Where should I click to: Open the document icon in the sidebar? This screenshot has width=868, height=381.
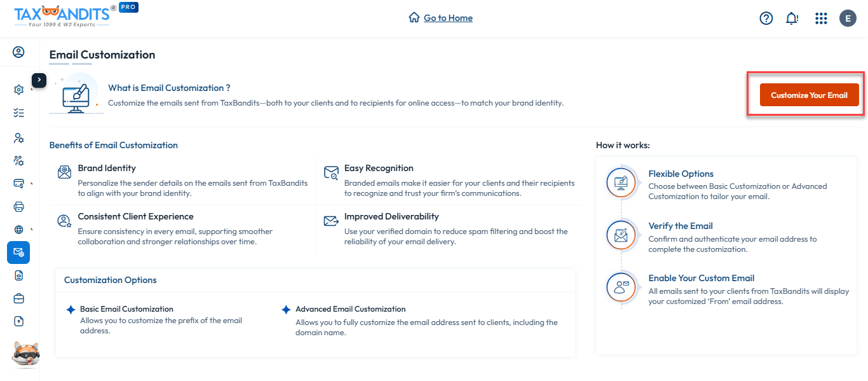click(18, 275)
